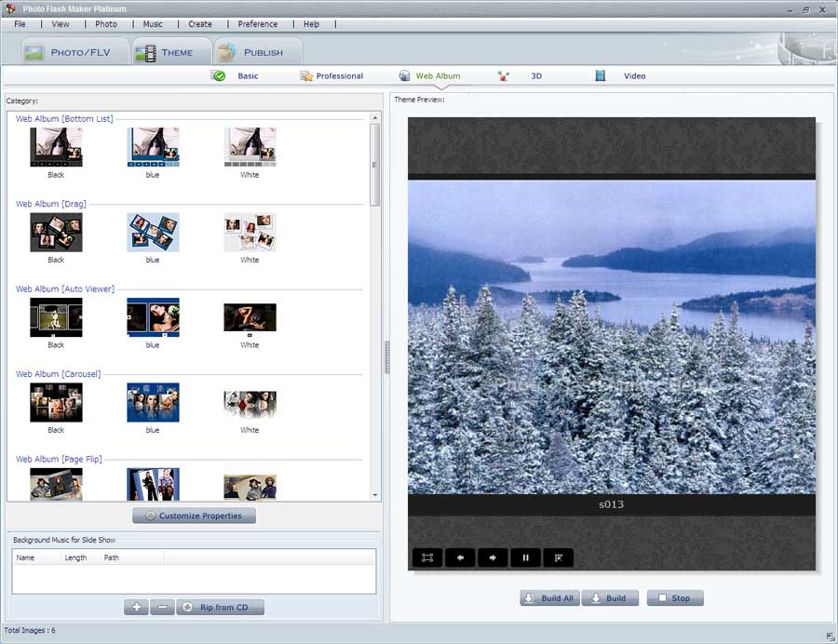Screen dimensions: 838x644
Task: Select the blue Carousel web album theme
Action: 152,402
